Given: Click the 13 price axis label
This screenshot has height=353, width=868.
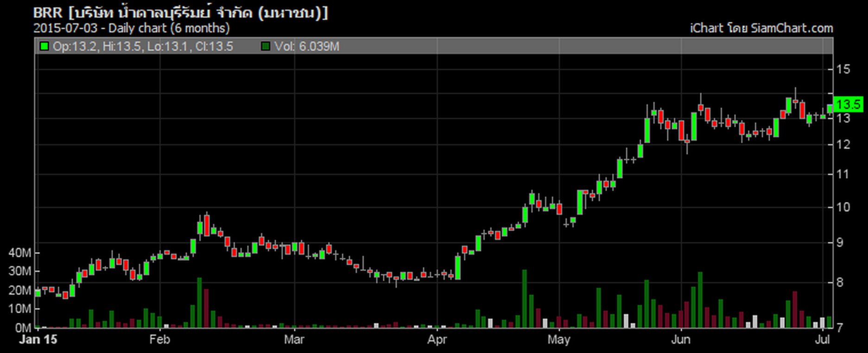Looking at the screenshot, I should (x=843, y=119).
